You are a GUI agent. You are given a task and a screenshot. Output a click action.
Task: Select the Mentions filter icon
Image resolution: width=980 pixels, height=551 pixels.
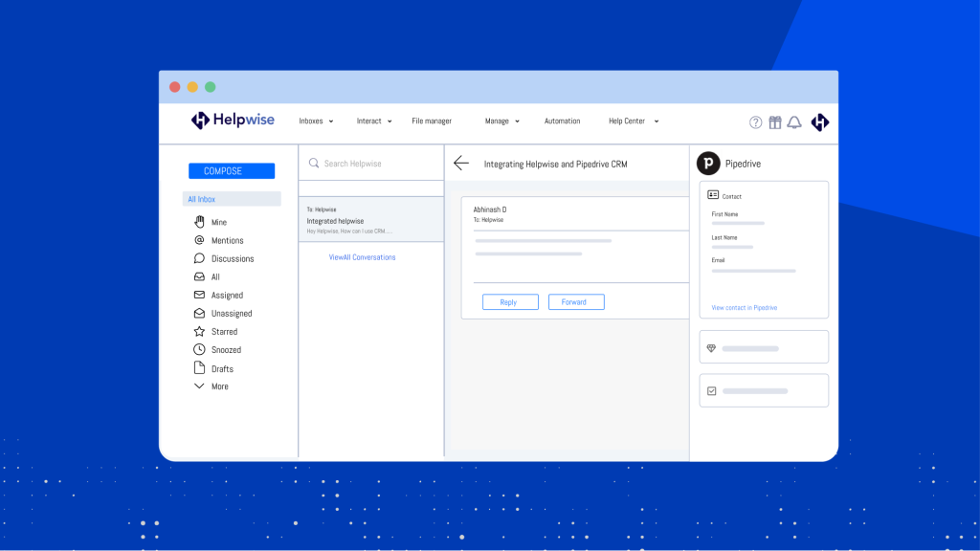click(x=197, y=240)
